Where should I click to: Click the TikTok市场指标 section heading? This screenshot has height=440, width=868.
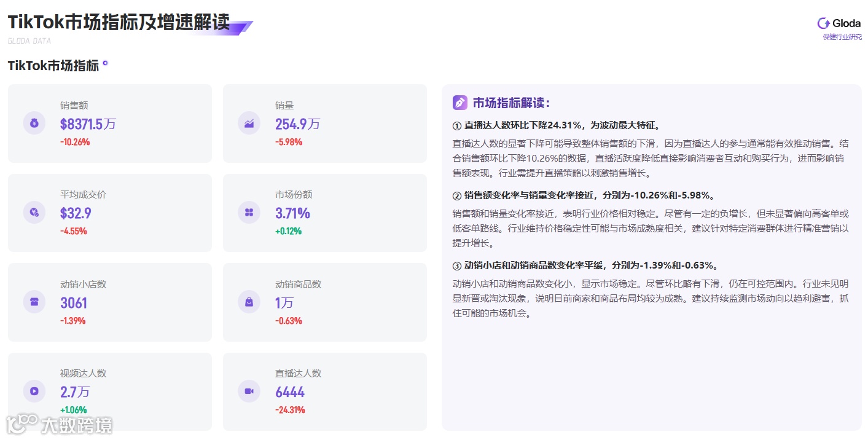(53, 66)
